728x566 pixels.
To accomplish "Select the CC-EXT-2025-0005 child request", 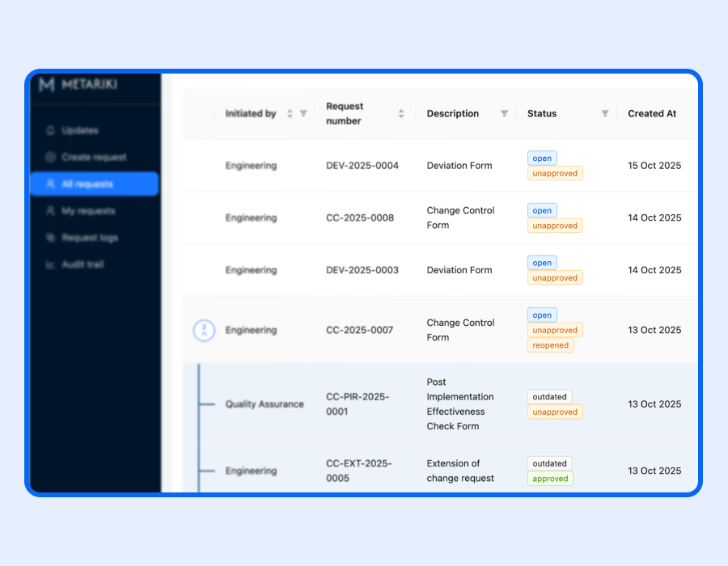I will tap(358, 471).
